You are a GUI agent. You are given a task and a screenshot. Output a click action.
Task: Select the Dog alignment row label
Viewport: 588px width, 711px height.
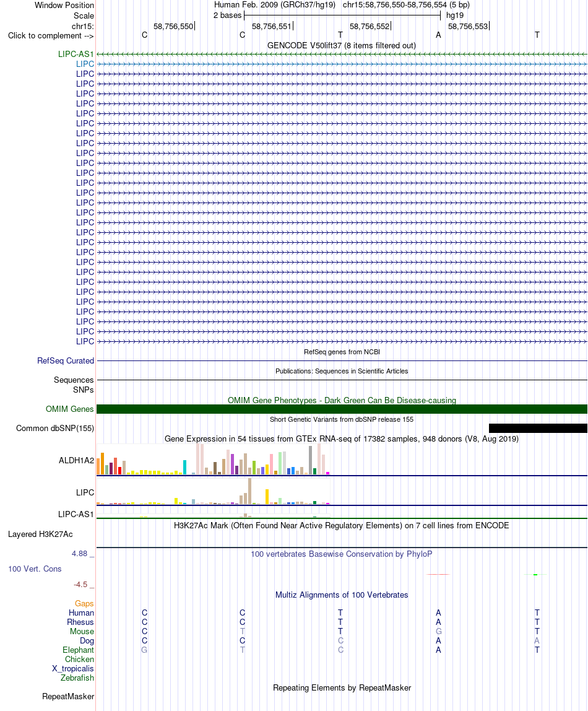[87, 641]
